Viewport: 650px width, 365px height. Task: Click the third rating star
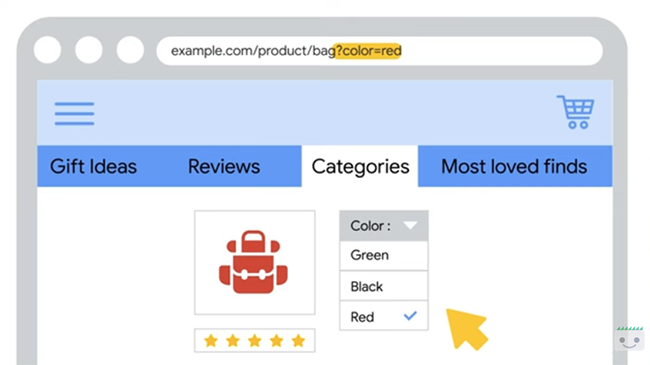pos(255,341)
